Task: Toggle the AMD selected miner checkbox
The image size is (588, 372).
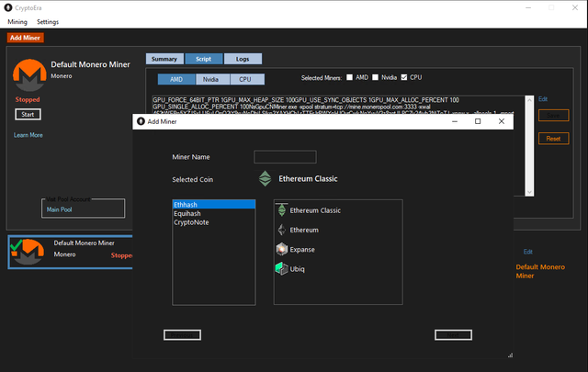Action: tap(349, 77)
